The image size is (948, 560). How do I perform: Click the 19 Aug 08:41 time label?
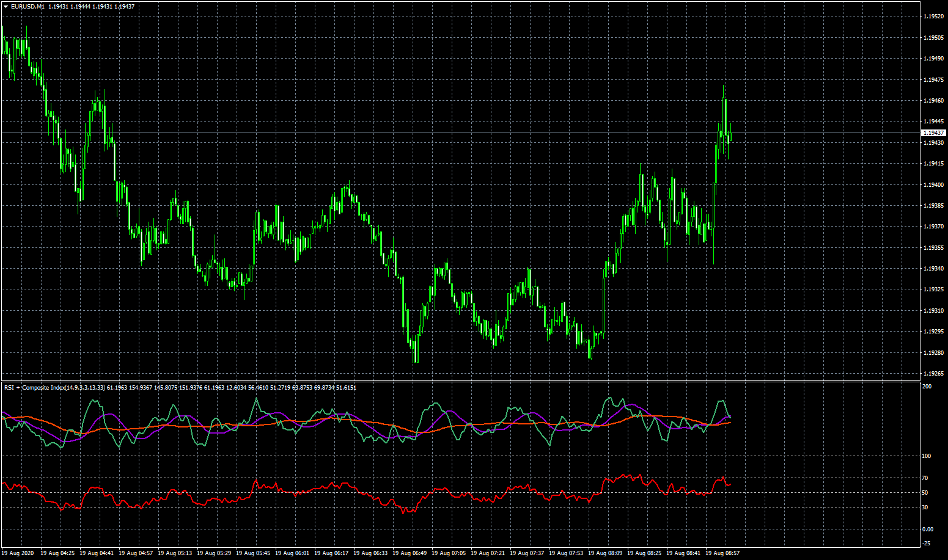click(683, 553)
